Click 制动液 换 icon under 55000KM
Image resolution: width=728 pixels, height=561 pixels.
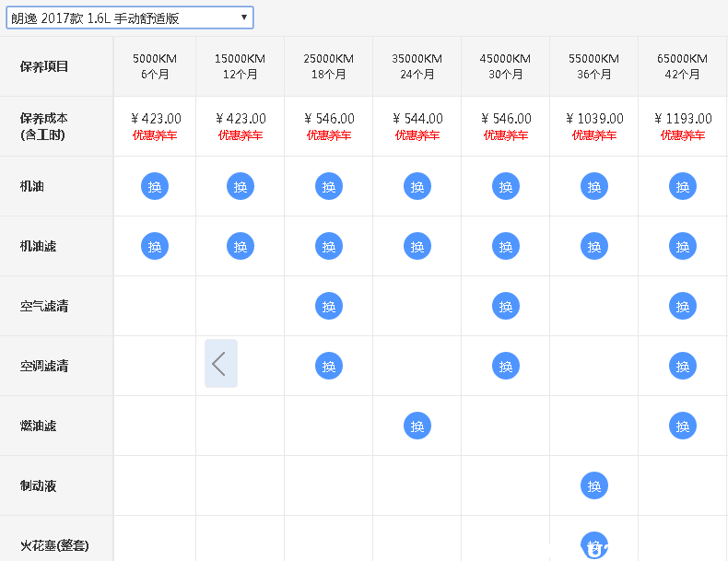point(594,485)
